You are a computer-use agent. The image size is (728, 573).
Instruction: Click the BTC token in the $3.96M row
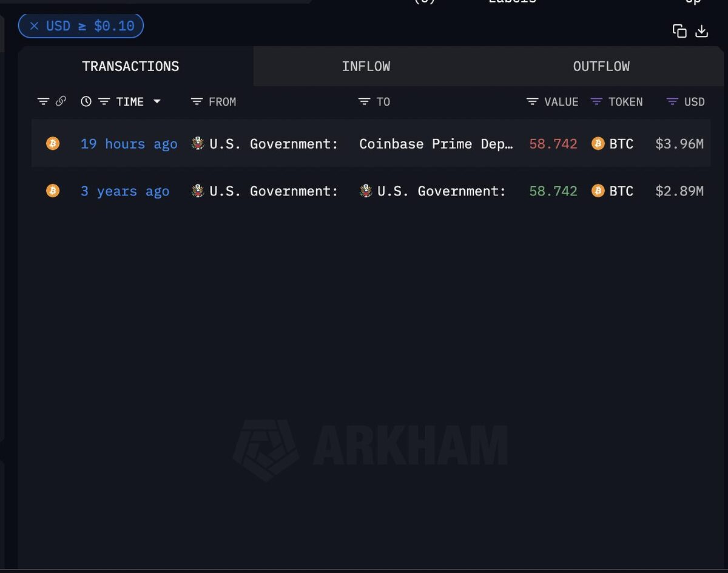[x=613, y=144]
